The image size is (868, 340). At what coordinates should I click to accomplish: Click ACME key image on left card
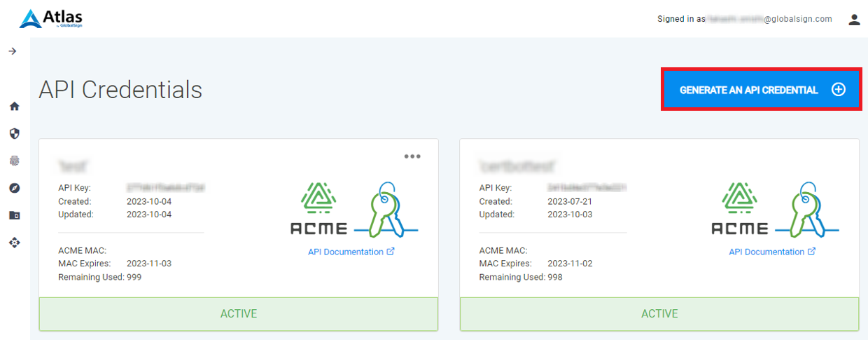tap(353, 210)
